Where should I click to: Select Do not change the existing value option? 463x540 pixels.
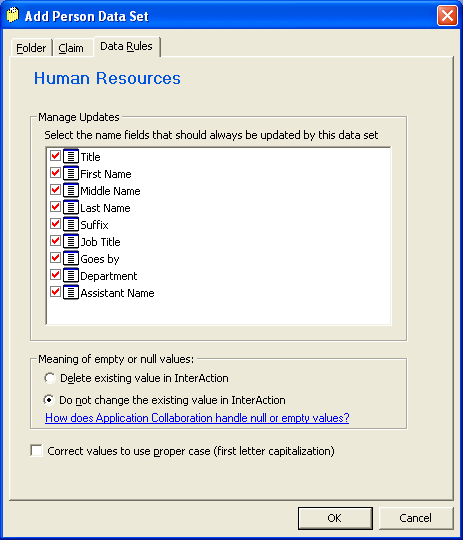(x=49, y=400)
